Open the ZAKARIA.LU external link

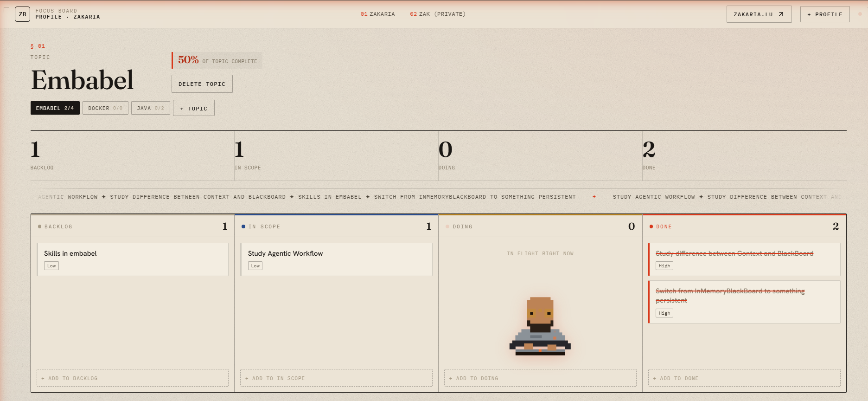coord(759,14)
